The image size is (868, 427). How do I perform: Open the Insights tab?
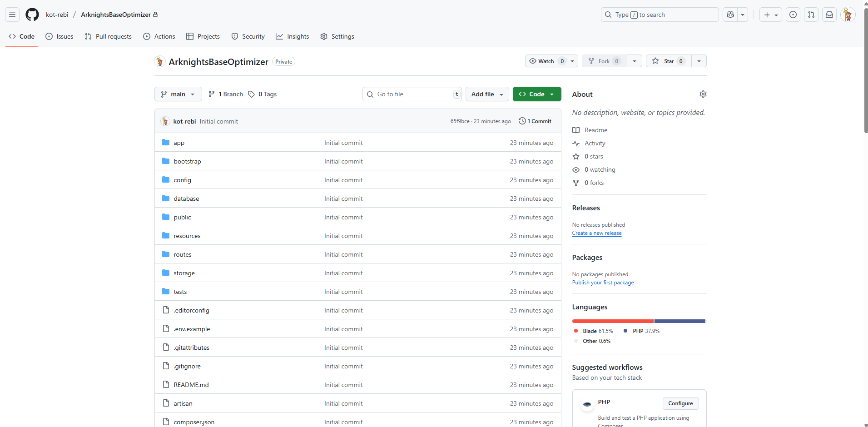(293, 36)
